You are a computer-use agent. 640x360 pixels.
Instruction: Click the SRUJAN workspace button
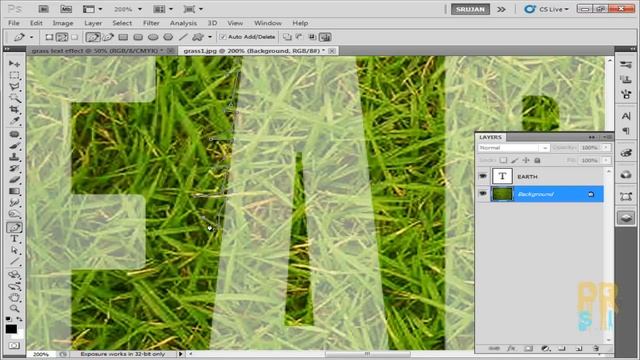pyautogui.click(x=470, y=9)
